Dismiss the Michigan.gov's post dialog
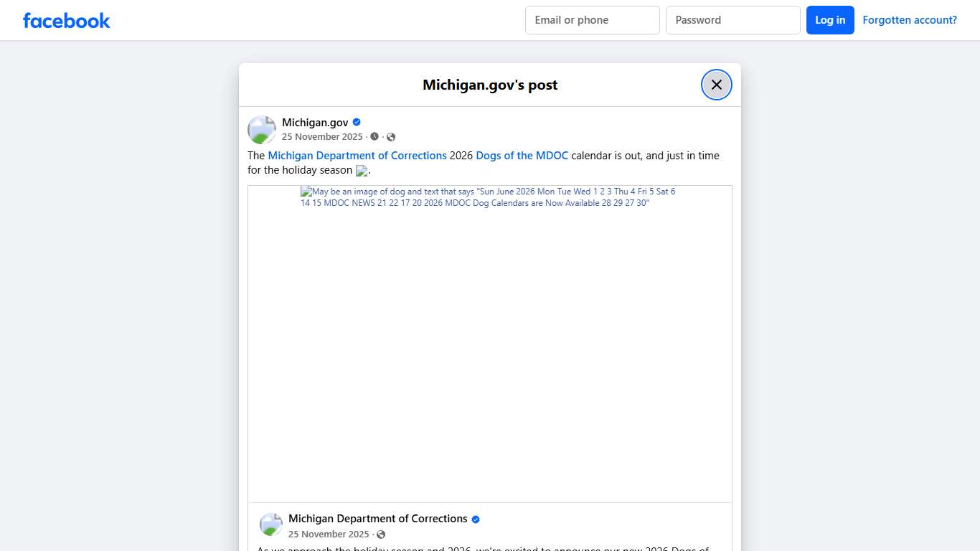 point(716,84)
